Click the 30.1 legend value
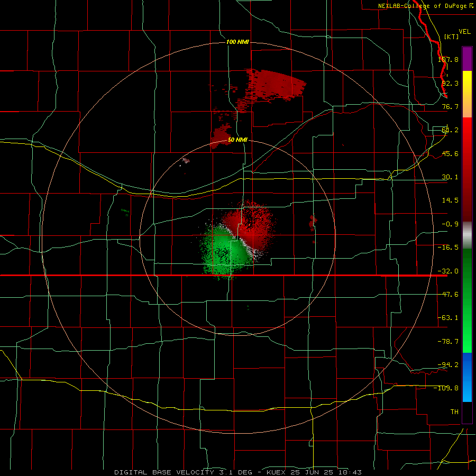This screenshot has height=476, width=476. 450,177
